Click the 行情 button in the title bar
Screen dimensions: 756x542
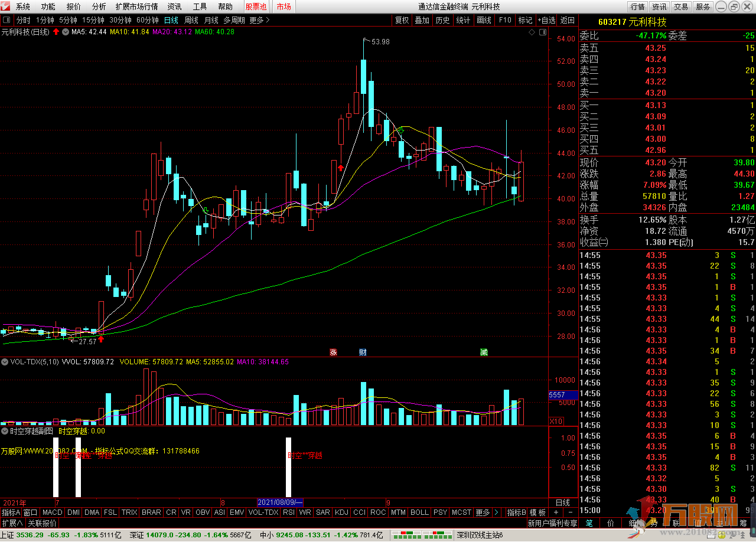click(637, 7)
